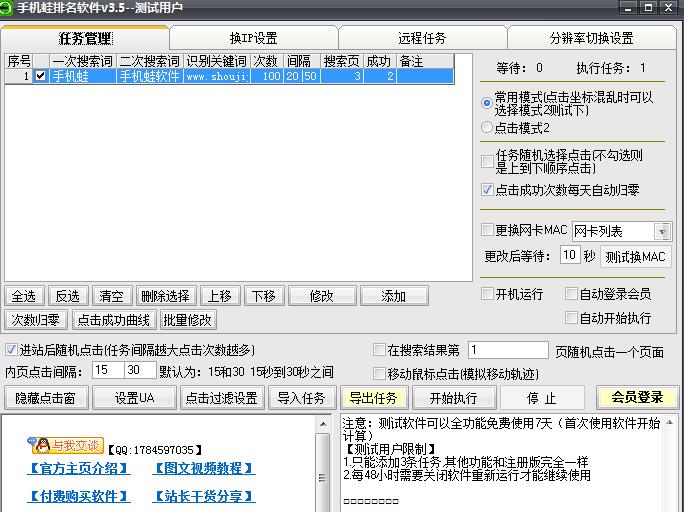Click the task list column header 识别关键词
This screenshot has height=512, width=684.
[x=216, y=61]
